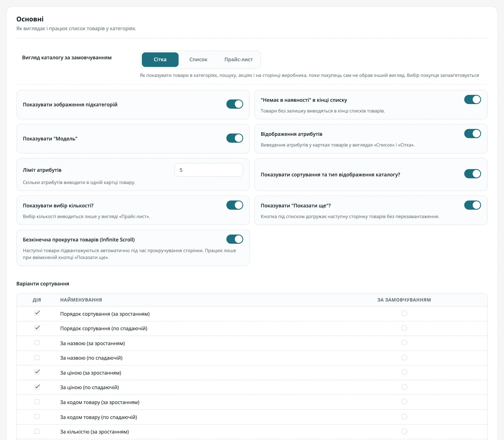Select default radio for За назвою (за зростанням)
504x440 pixels.
(x=404, y=343)
